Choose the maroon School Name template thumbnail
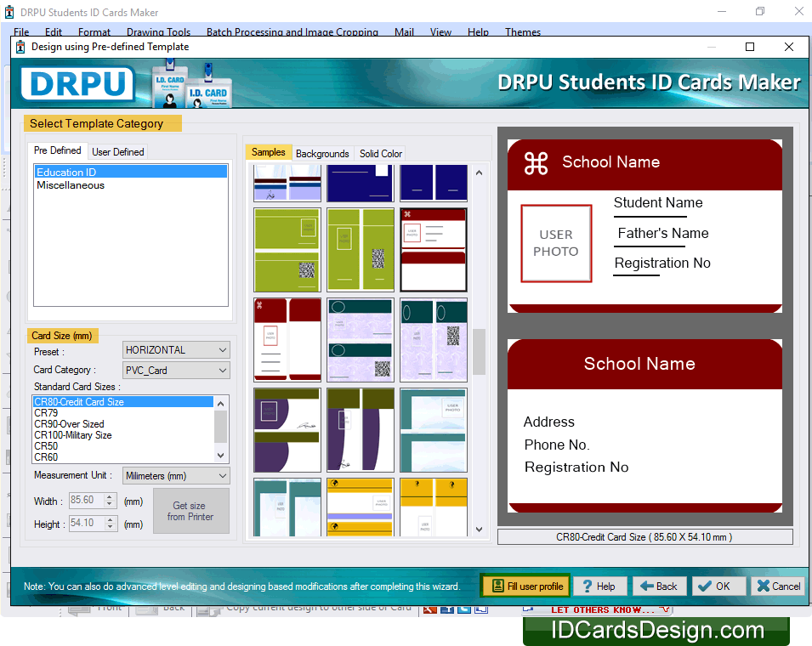Viewport: 812px width, 646px height. pyautogui.click(x=434, y=250)
